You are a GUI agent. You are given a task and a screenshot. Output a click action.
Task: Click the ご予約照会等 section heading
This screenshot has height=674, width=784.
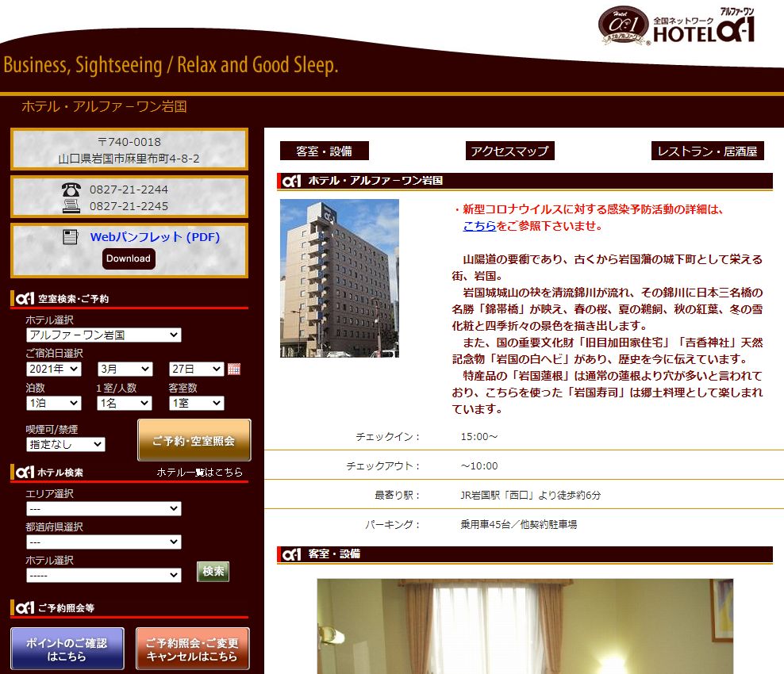[66, 607]
